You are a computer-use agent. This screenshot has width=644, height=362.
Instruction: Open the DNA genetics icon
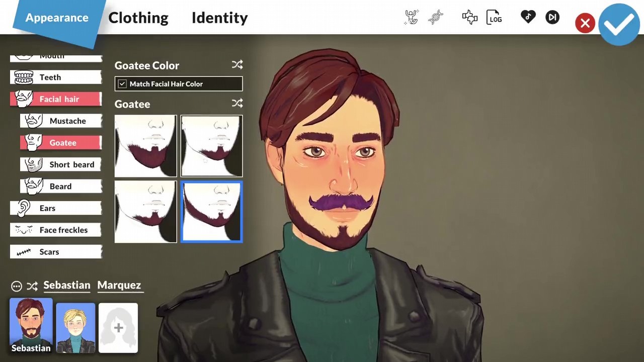pos(436,17)
